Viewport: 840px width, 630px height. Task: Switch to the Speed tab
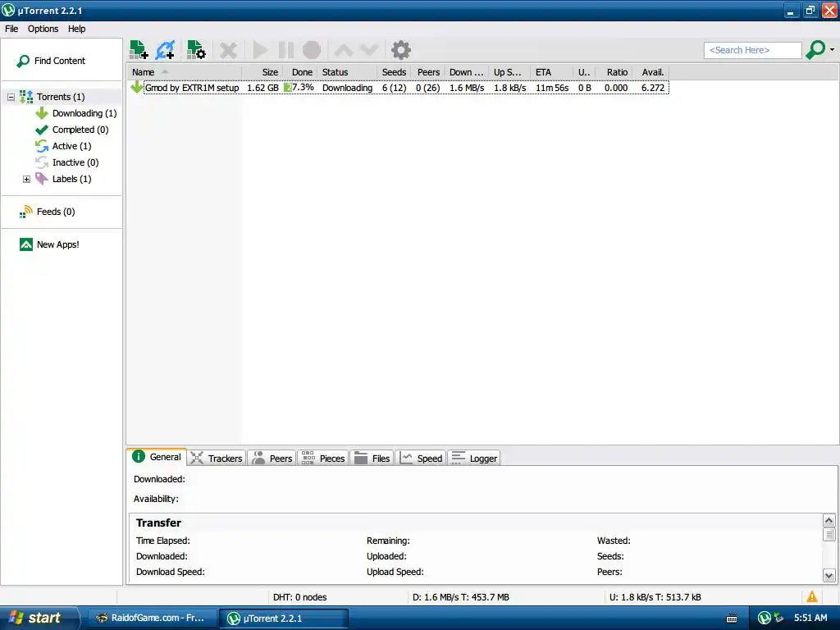pos(422,459)
